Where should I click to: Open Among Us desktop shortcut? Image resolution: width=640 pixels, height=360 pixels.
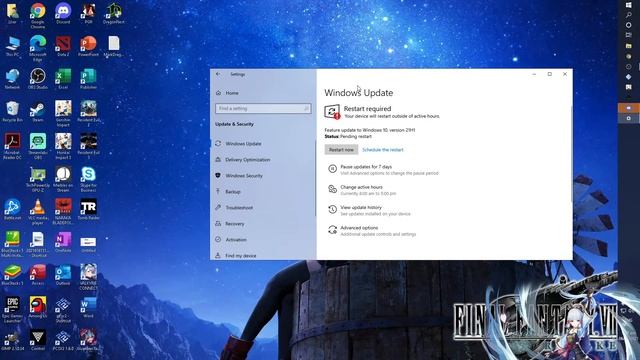coord(38,307)
